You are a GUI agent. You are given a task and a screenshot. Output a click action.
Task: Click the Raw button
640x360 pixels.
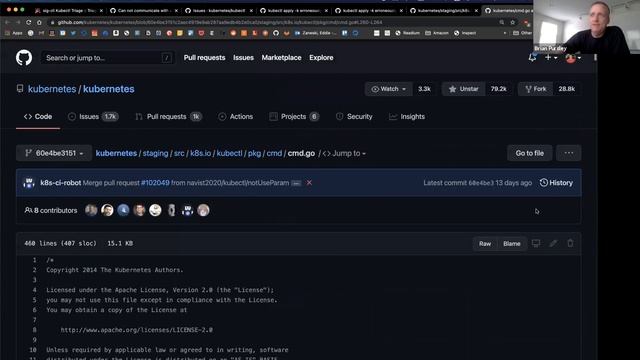(485, 244)
